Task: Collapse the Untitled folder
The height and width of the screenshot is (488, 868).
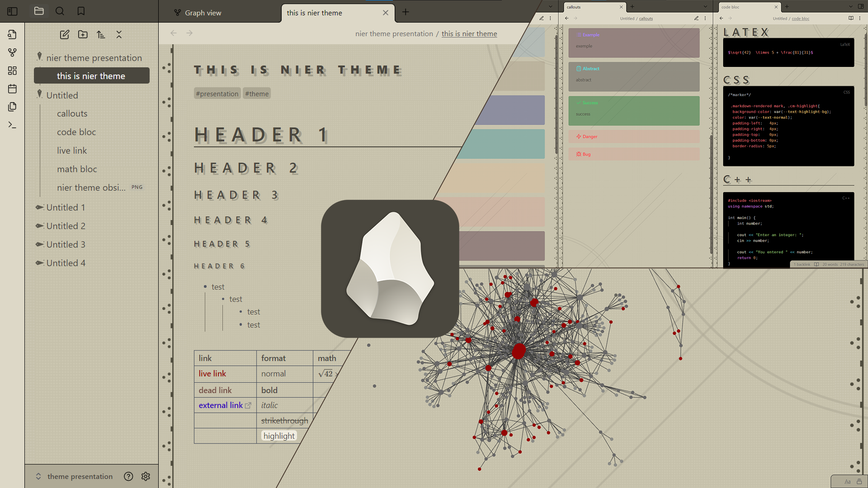Action: click(x=39, y=94)
